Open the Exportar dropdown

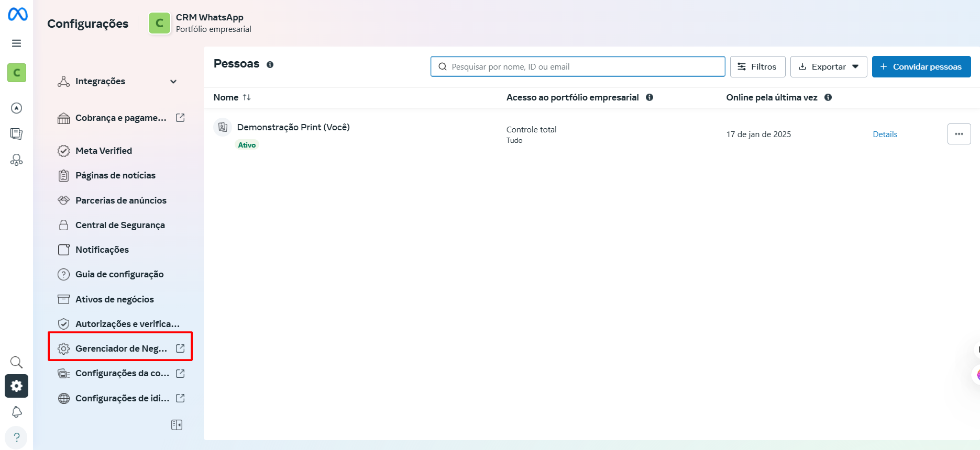[x=828, y=67]
